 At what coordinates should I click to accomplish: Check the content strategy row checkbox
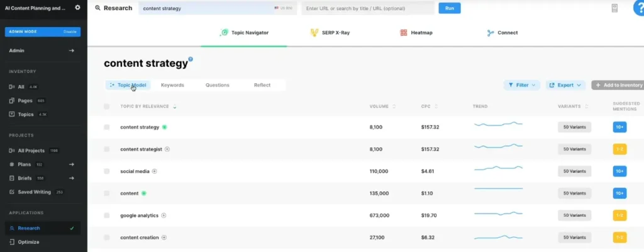coord(107,127)
